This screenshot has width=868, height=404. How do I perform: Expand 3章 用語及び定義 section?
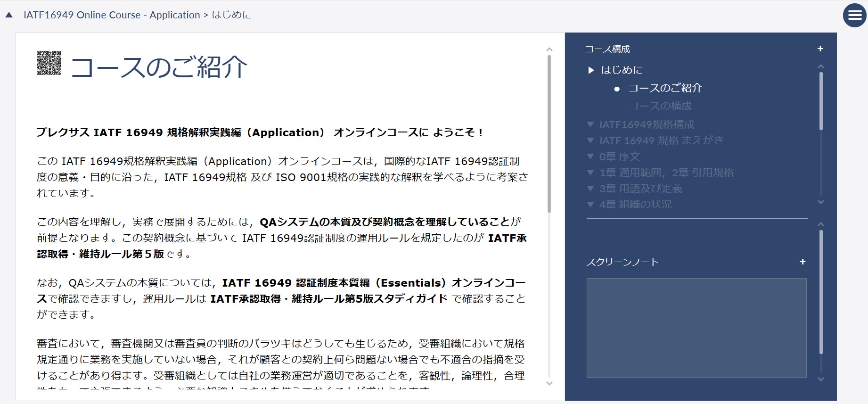pyautogui.click(x=590, y=189)
